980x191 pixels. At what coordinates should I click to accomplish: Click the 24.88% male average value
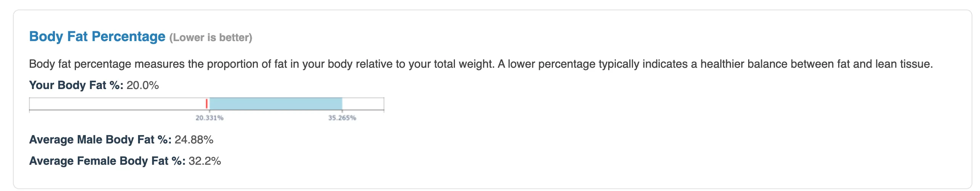click(194, 140)
